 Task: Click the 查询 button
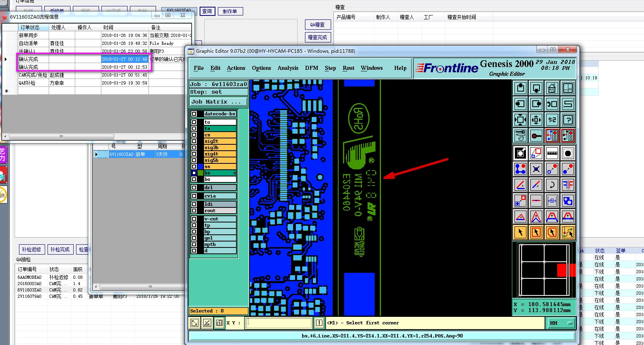click(207, 11)
